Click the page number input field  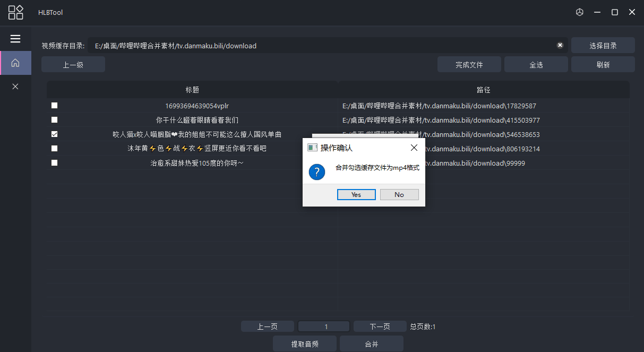pos(324,326)
